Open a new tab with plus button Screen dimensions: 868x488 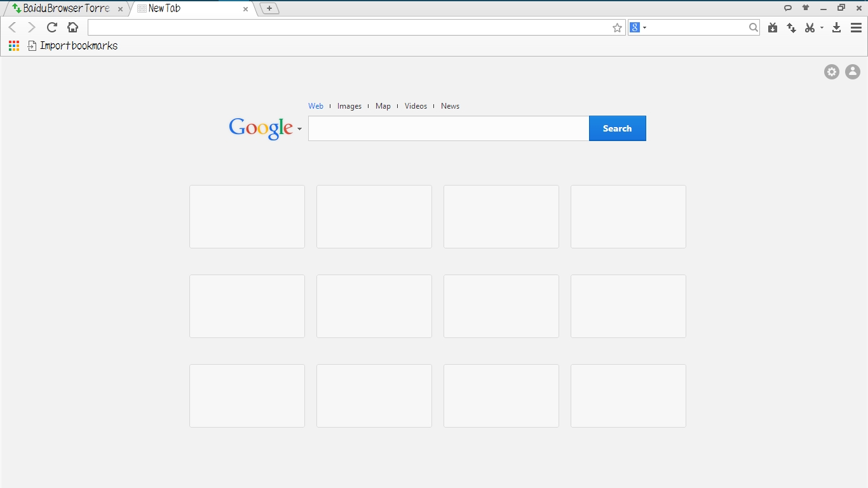tap(269, 8)
